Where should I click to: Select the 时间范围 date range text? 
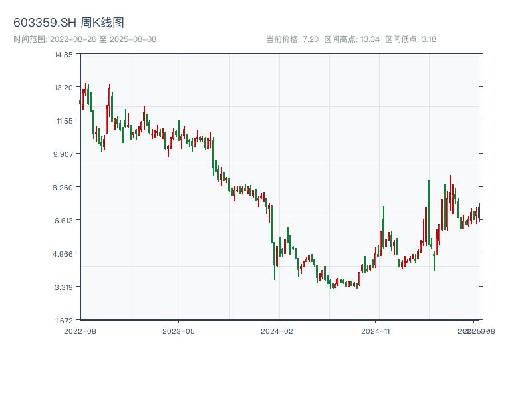click(x=84, y=39)
